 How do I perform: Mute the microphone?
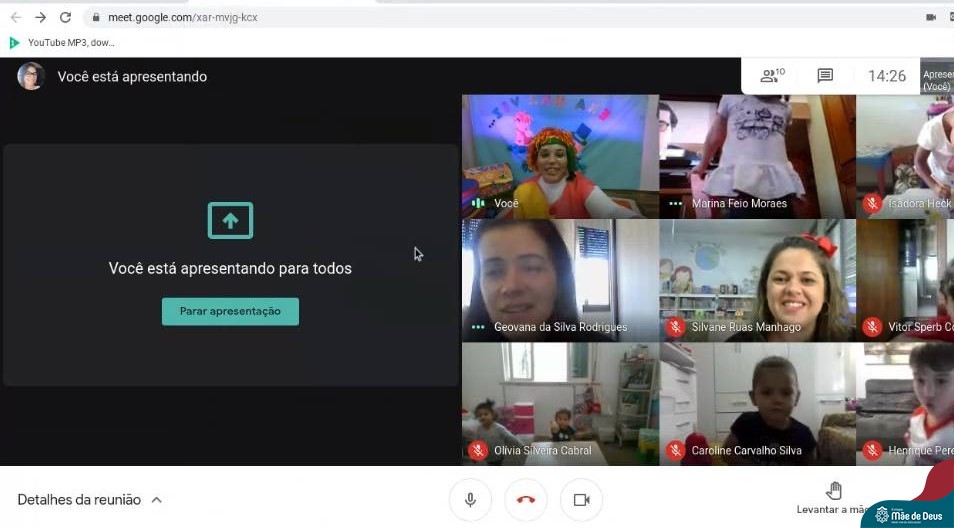click(470, 499)
